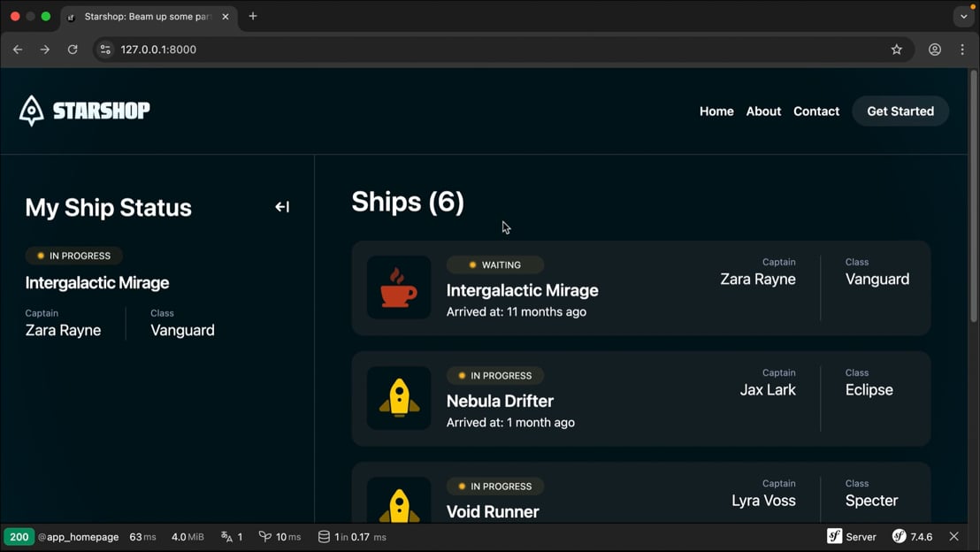This screenshot has width=980, height=552.
Task: Open the Twig render time panel
Action: click(280, 537)
